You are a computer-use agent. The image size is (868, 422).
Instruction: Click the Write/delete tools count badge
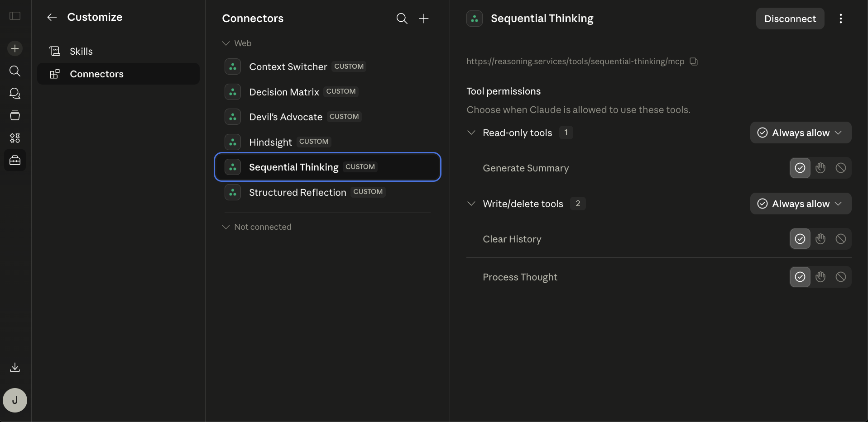tap(578, 204)
